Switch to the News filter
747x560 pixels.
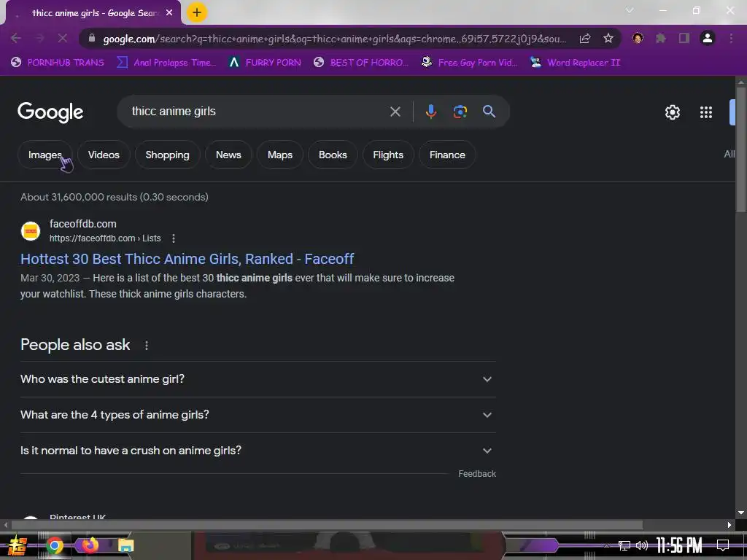tap(228, 155)
